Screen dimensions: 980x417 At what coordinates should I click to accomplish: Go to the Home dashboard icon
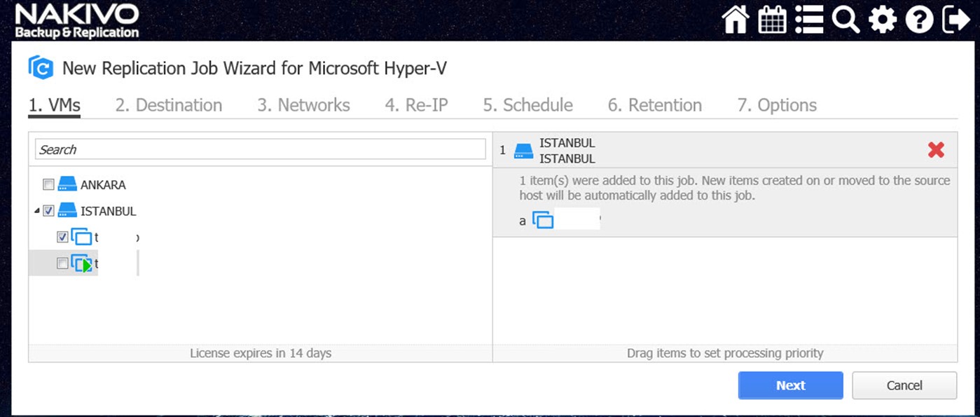point(736,20)
